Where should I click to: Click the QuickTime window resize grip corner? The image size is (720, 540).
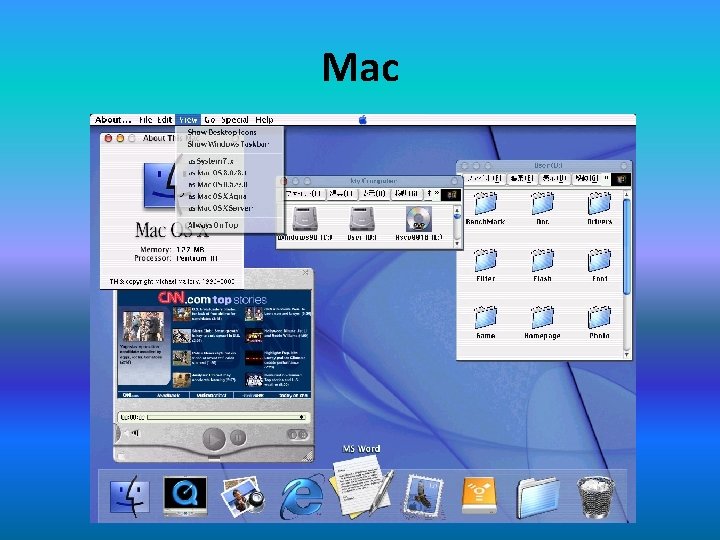[x=308, y=456]
